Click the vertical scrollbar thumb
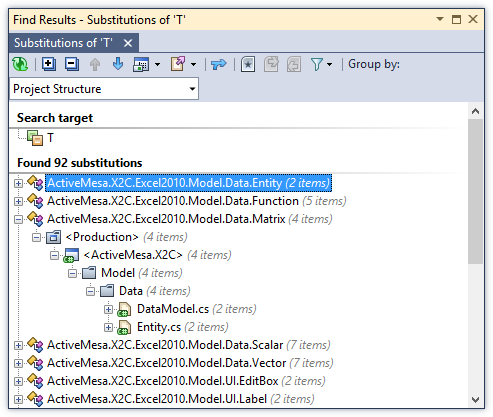 click(476, 192)
